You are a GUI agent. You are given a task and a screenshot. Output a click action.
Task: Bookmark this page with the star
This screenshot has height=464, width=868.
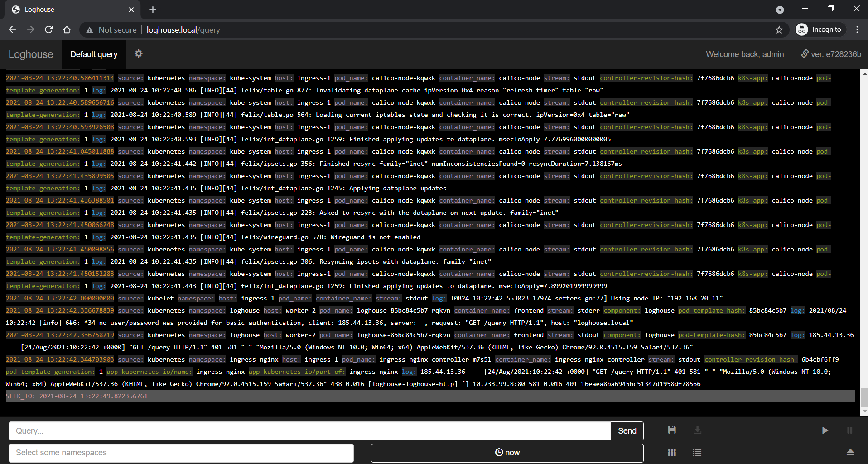click(x=779, y=29)
